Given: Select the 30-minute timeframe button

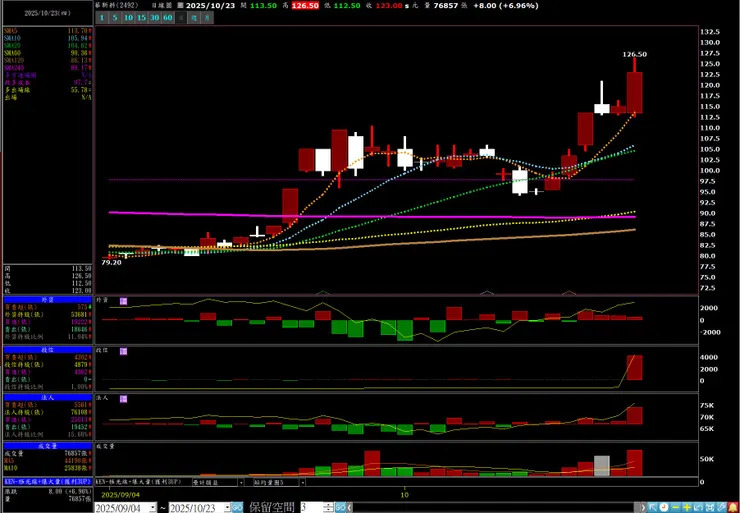Looking at the screenshot, I should [155, 17].
